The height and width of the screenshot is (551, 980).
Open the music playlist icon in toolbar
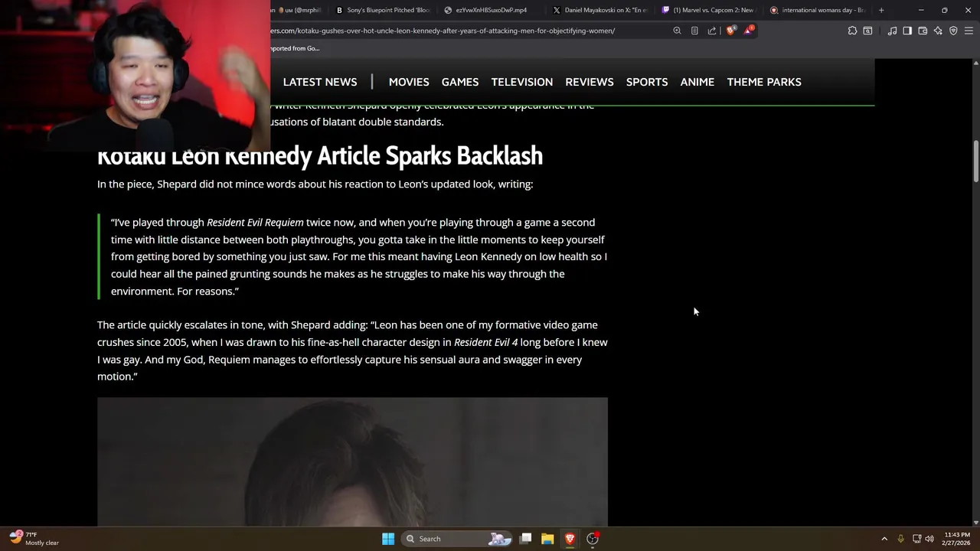coord(892,31)
